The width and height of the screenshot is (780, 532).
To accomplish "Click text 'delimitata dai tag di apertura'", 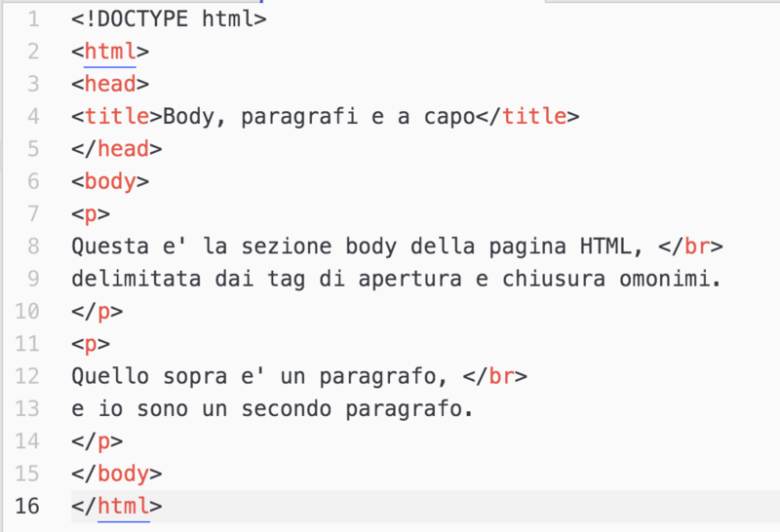I will tap(266, 279).
